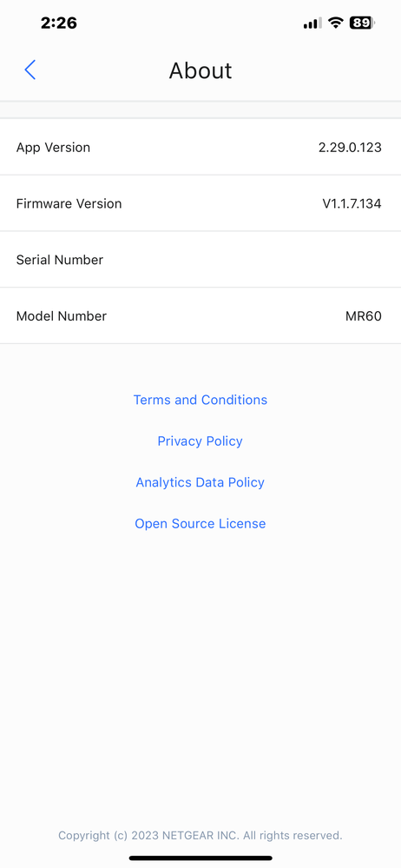The width and height of the screenshot is (401, 868).
Task: Select the App Version row label
Action: point(53,147)
